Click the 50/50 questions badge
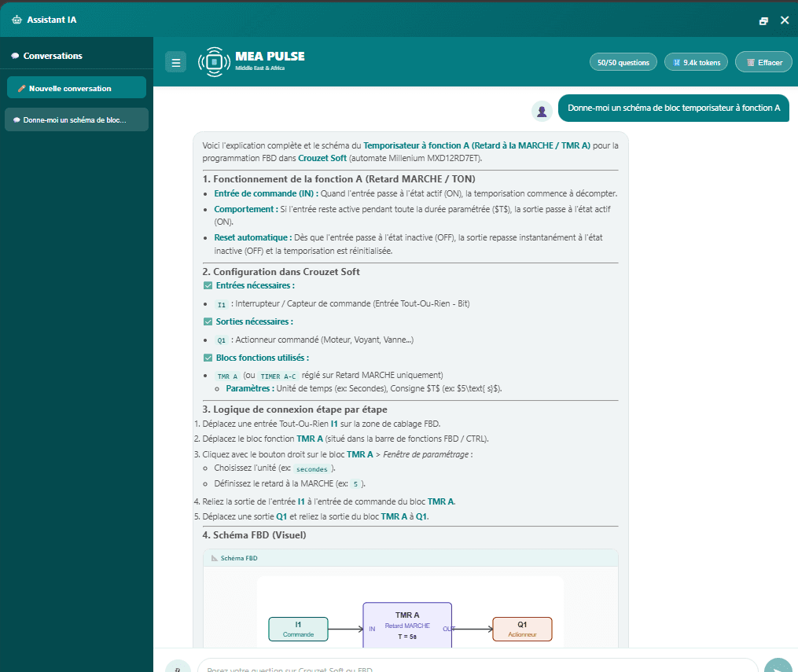Screen dimensions: 798x672 click(x=623, y=62)
